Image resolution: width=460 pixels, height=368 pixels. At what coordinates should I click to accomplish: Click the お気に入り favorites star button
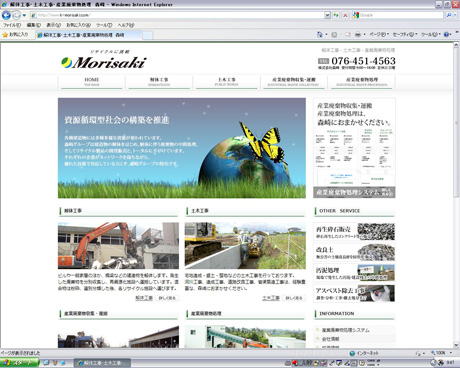point(16,34)
